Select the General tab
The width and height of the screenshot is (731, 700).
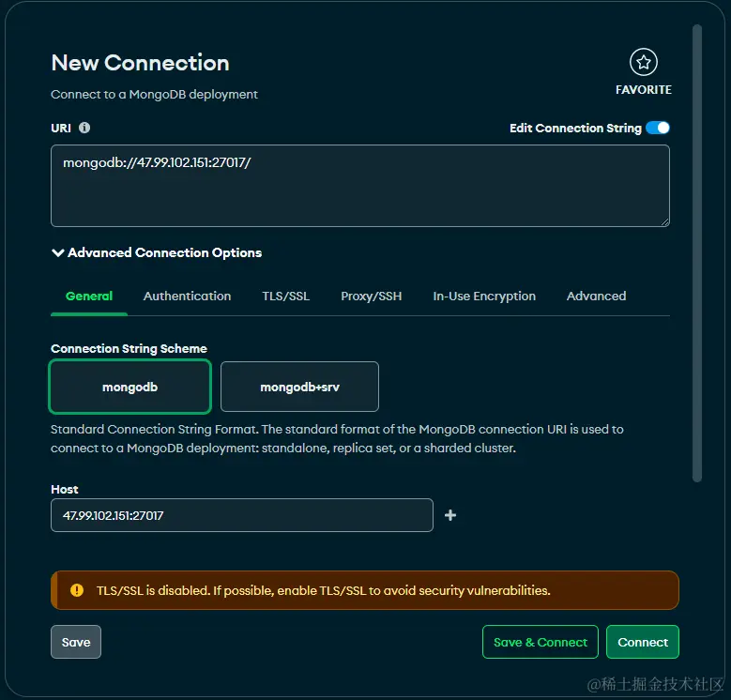click(89, 297)
